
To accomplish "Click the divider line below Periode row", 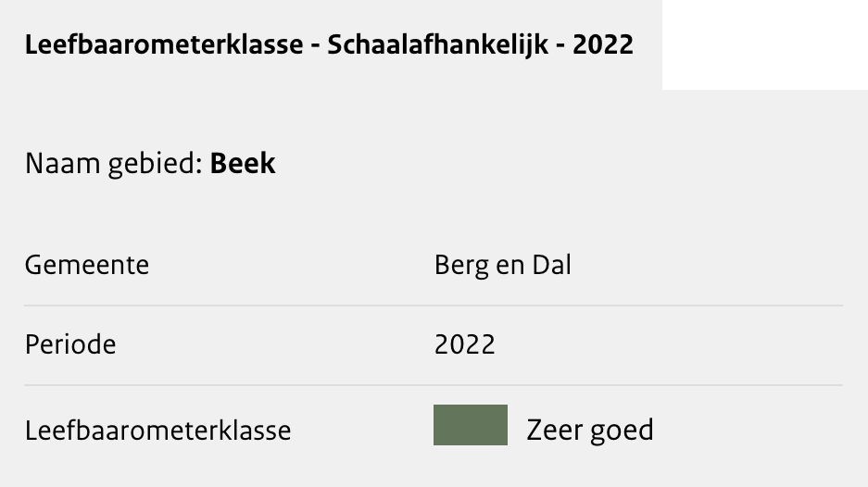I will tap(434, 385).
